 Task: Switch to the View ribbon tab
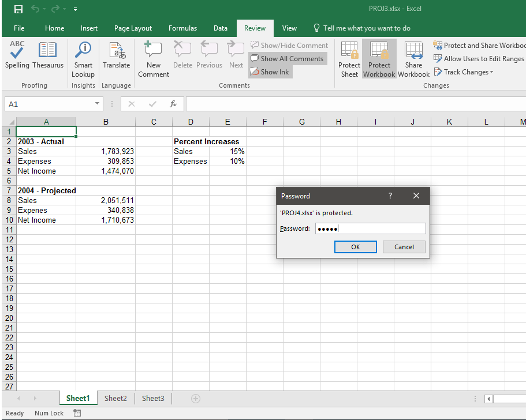[x=289, y=27]
